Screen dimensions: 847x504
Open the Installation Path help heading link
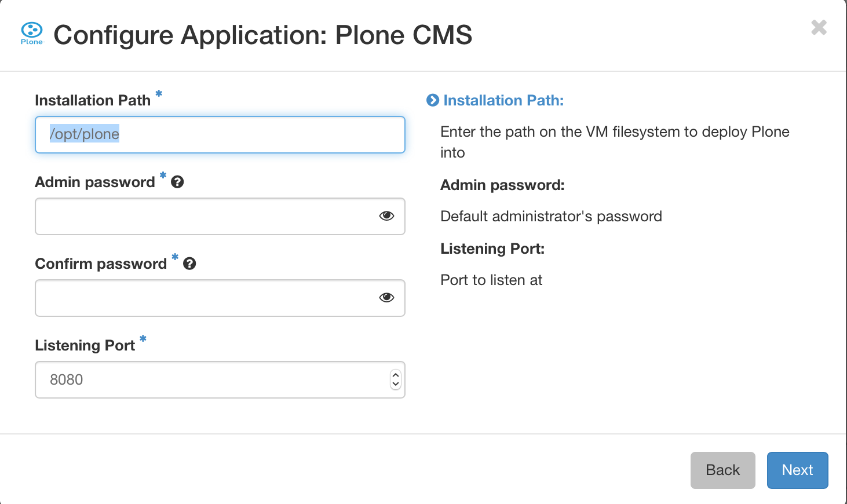(x=503, y=100)
